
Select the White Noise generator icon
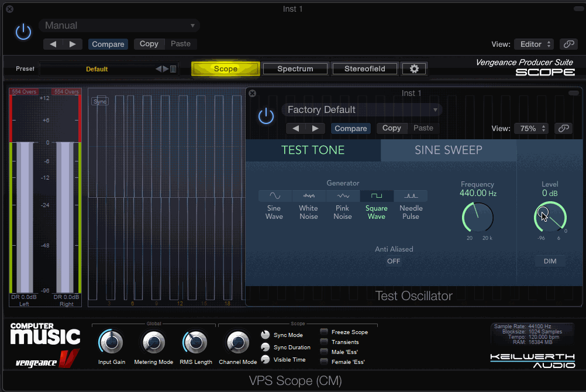[x=309, y=195]
